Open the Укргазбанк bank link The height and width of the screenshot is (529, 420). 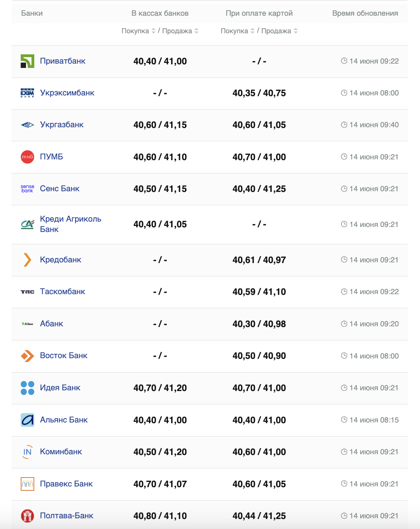(x=62, y=125)
